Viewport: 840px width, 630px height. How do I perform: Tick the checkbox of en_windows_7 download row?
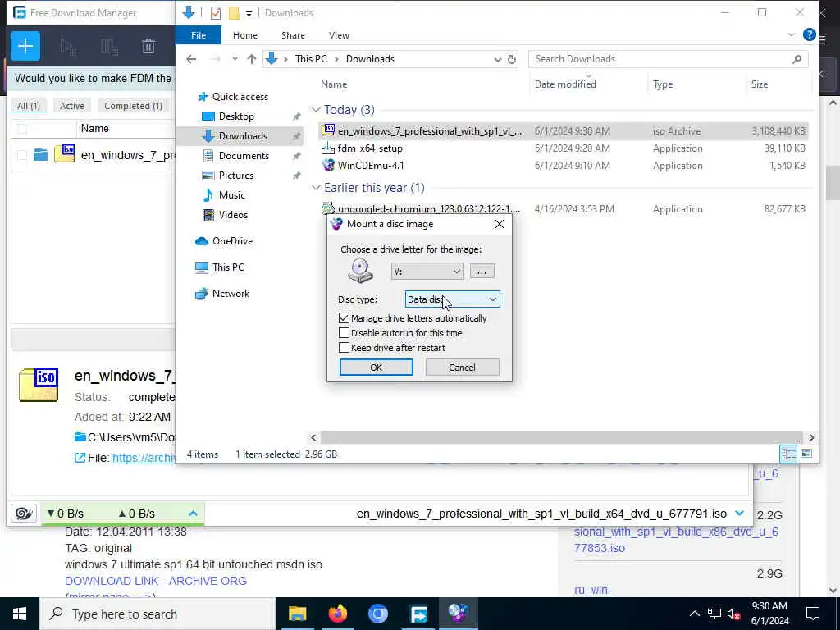coord(22,155)
